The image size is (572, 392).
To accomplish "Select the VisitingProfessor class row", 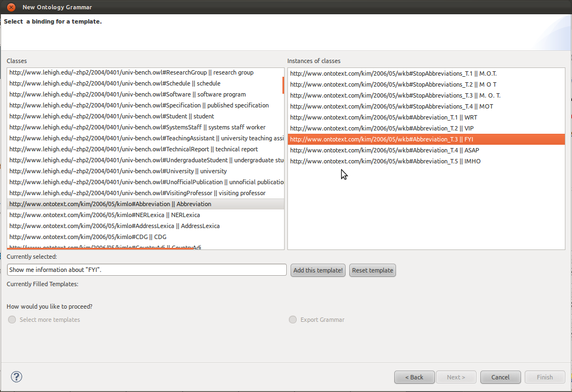I will click(137, 193).
